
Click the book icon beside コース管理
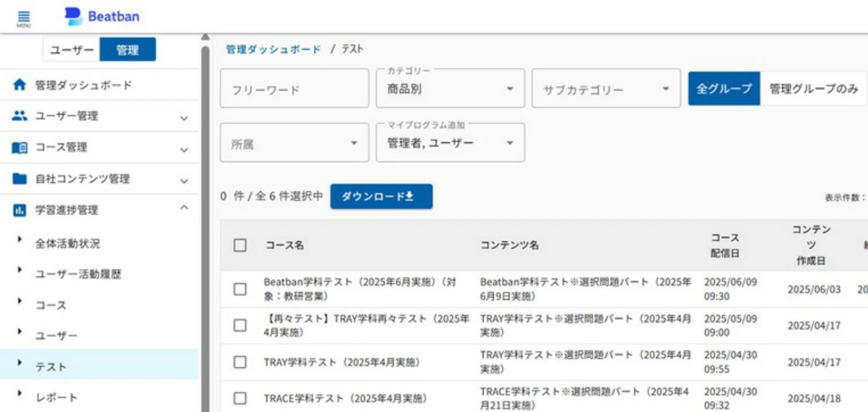(x=20, y=147)
